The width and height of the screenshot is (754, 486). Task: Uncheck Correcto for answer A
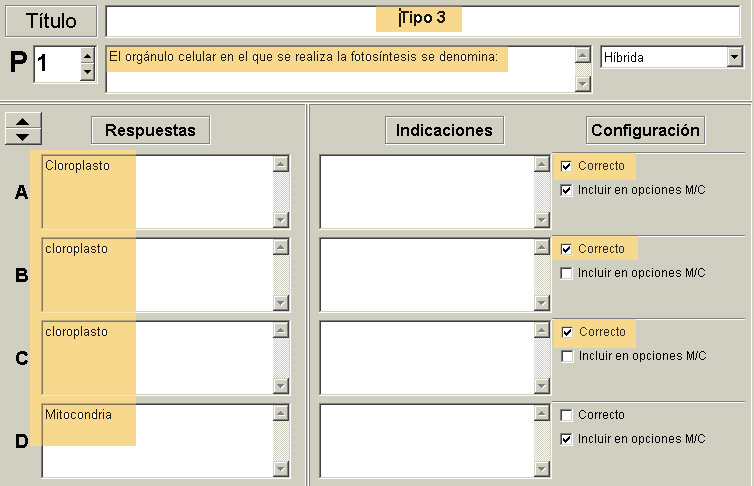point(567,166)
